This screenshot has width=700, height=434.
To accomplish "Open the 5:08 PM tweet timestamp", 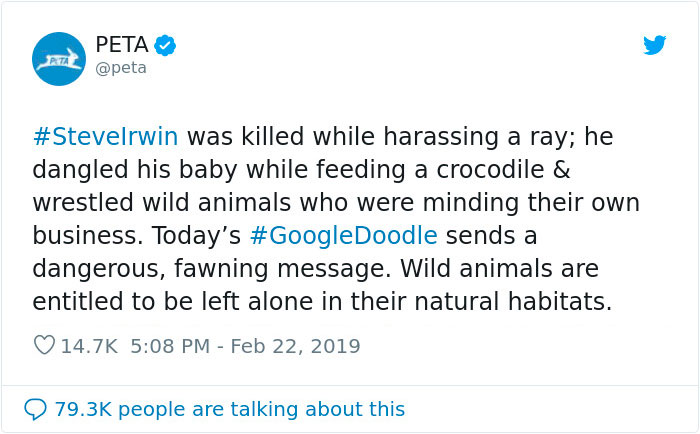I will [169, 346].
